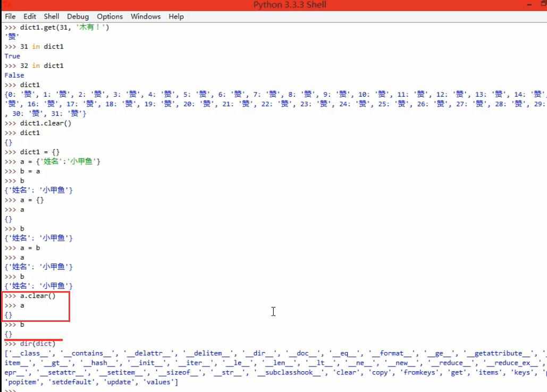Viewport: 547px width, 392px height.
Task: Open the File menu
Action: 10,16
